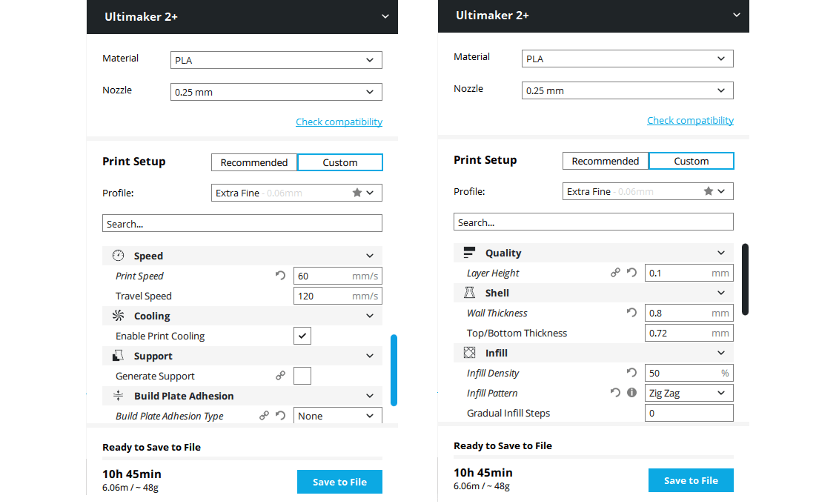This screenshot has width=839, height=504.
Task: Open right panel Material PLA dropdown
Action: point(628,59)
